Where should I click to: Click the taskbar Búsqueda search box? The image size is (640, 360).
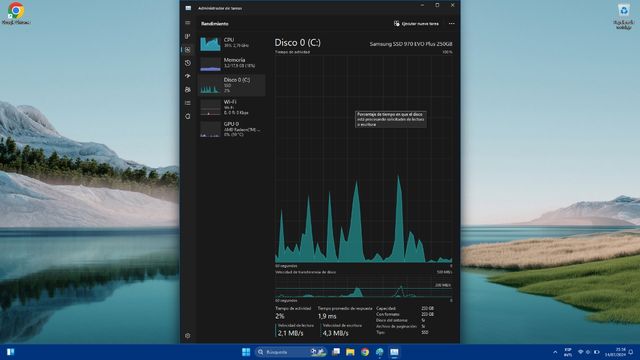point(291,352)
